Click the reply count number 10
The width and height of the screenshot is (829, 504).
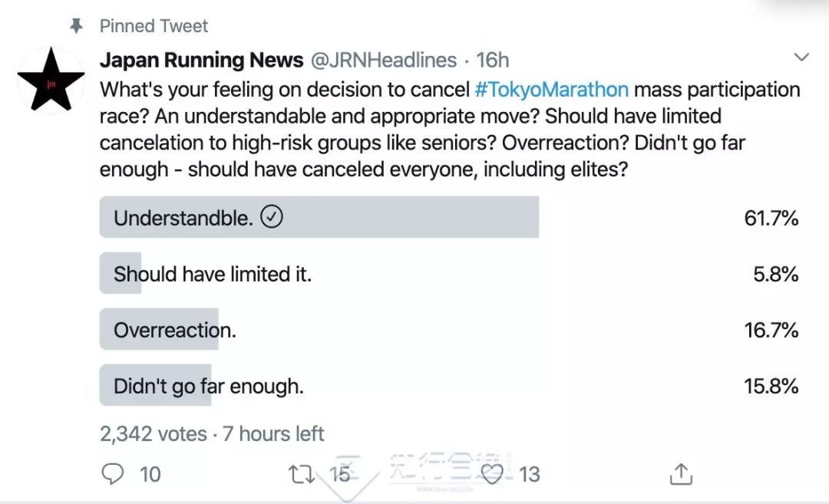point(150,475)
